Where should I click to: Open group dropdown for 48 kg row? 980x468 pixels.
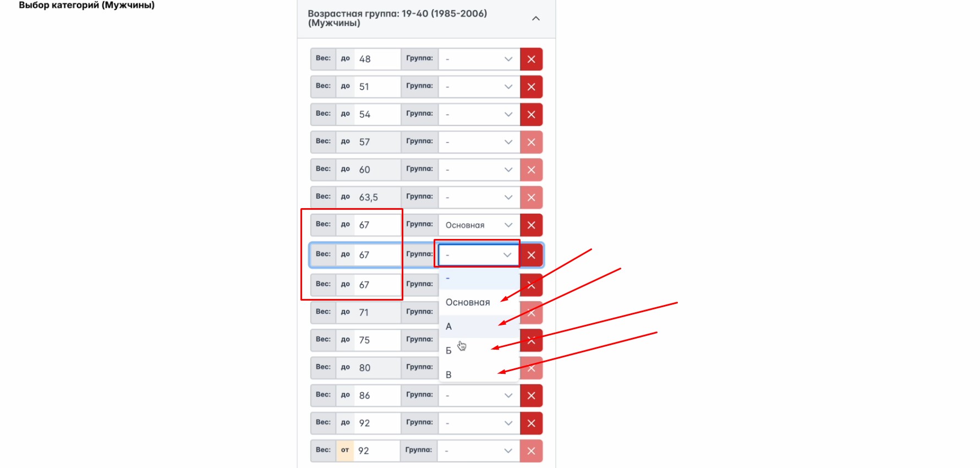[x=479, y=59]
